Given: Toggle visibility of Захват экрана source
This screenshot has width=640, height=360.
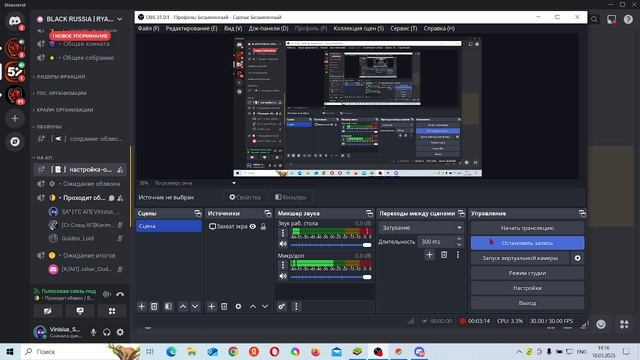Looking at the screenshot, I should coord(253,226).
